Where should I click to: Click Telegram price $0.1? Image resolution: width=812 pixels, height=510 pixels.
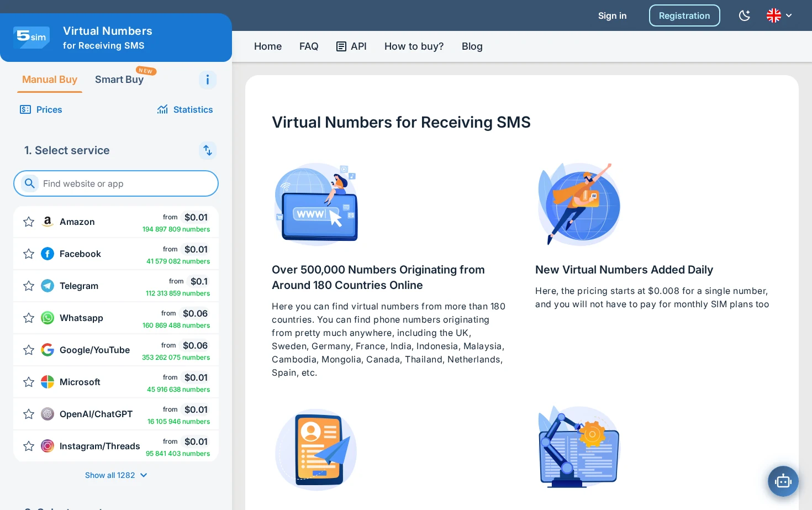199,281
